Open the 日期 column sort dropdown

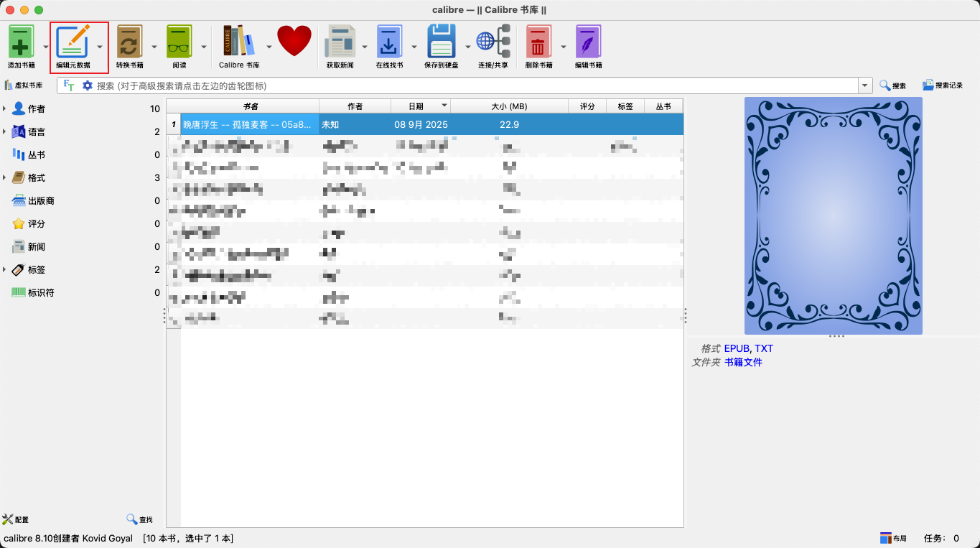click(444, 106)
